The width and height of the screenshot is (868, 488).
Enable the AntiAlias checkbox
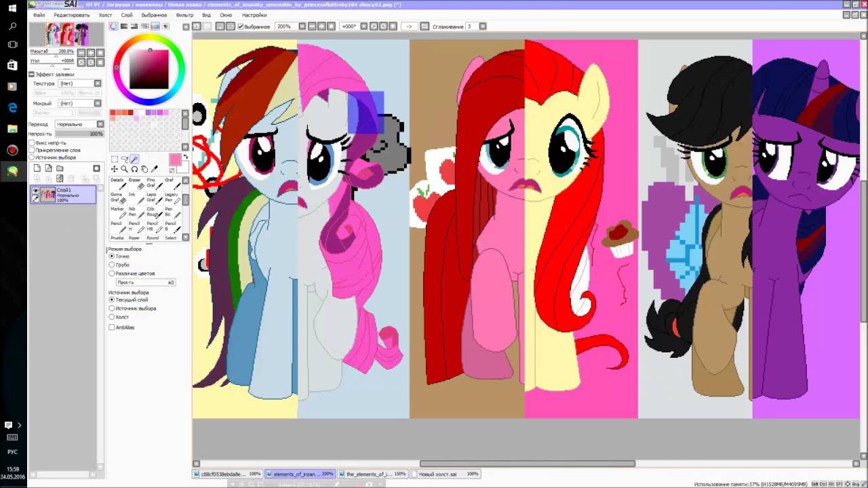click(112, 327)
